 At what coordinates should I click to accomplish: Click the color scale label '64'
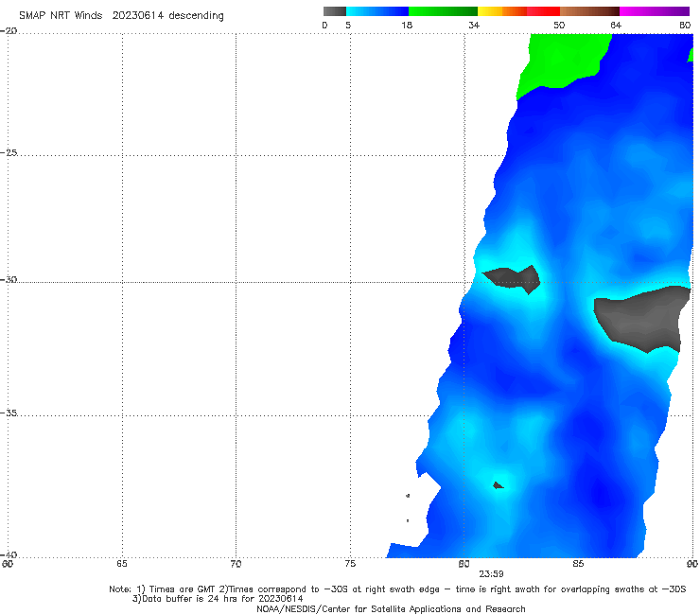coord(616,25)
